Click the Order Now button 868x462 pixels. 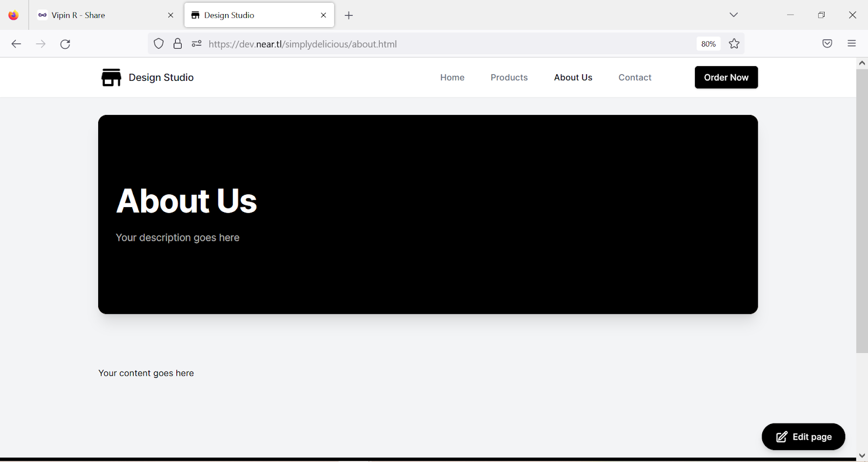pyautogui.click(x=726, y=78)
